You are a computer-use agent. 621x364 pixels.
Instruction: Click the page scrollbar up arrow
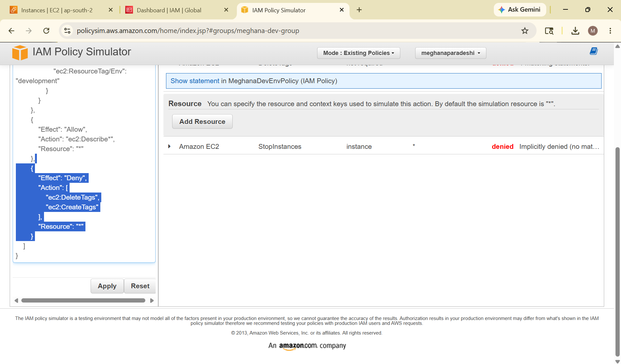617,46
